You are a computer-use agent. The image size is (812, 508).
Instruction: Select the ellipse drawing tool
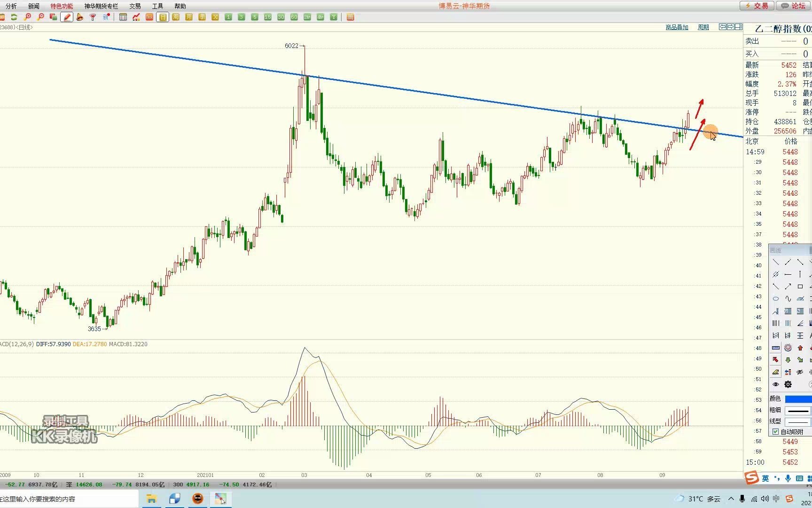tap(776, 299)
